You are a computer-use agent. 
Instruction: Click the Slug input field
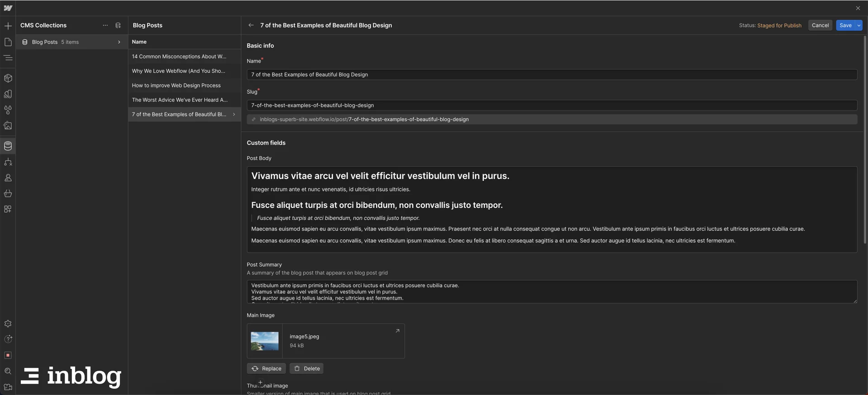point(552,105)
